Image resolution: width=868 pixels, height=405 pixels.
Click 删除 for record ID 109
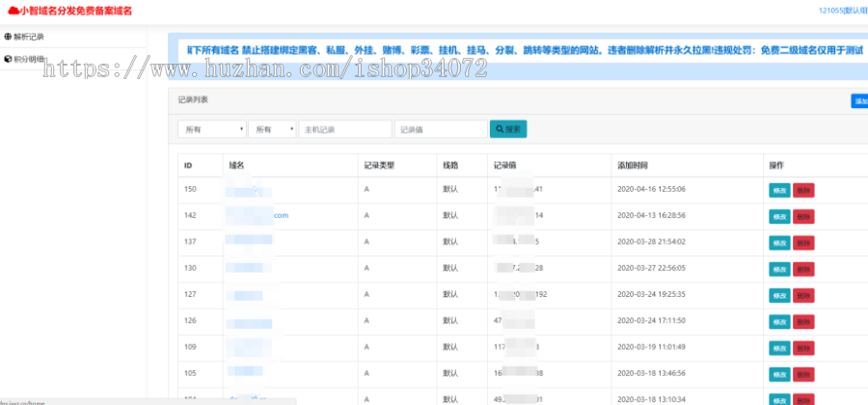[x=803, y=348]
